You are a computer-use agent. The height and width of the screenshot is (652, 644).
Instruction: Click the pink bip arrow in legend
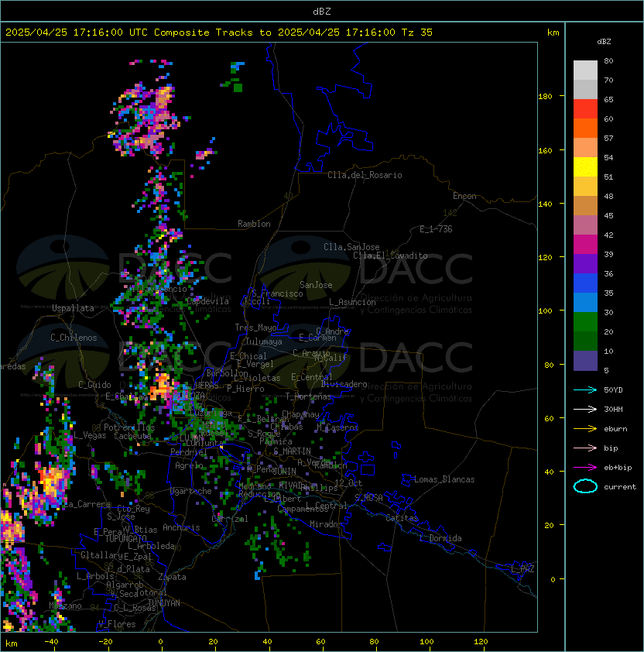coord(585,448)
